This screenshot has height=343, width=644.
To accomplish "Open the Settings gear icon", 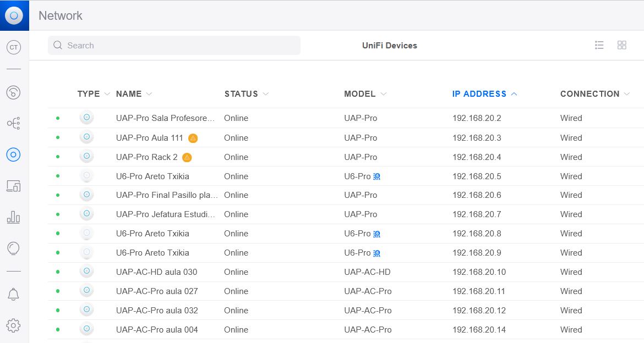I will (14, 325).
